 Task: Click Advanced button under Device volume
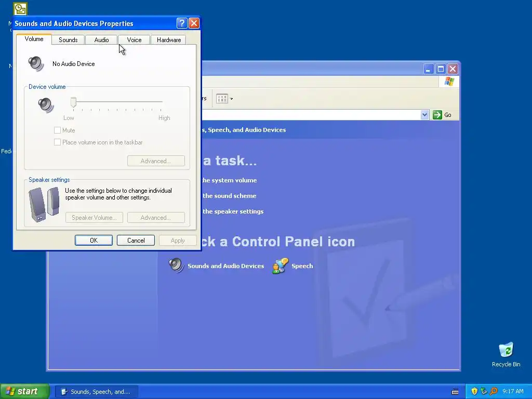pos(156,161)
